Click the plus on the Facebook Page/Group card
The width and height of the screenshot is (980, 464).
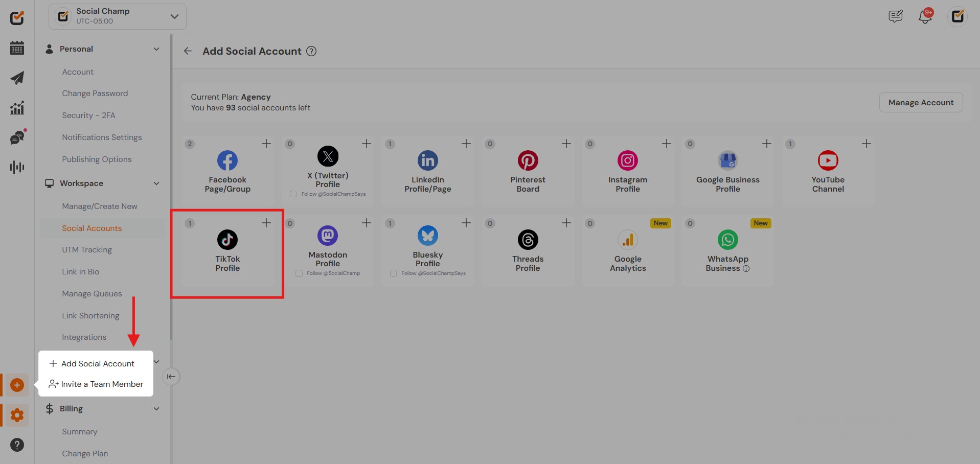(x=266, y=144)
